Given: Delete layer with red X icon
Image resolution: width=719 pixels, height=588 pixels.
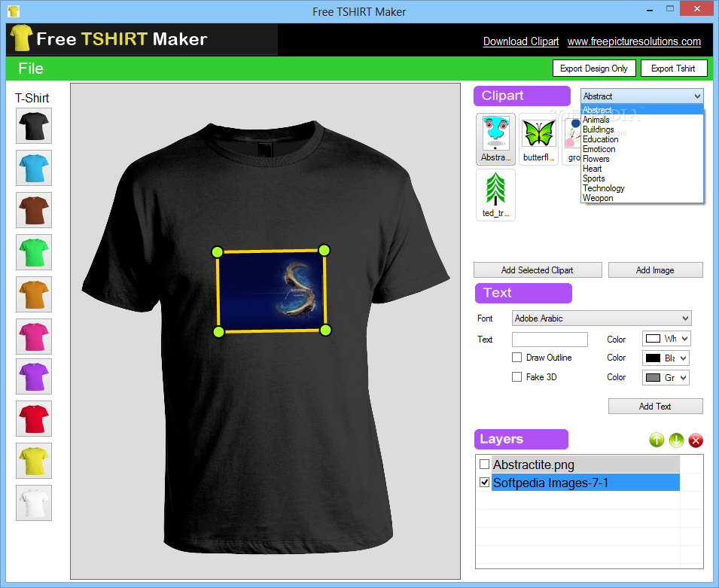Looking at the screenshot, I should [696, 440].
